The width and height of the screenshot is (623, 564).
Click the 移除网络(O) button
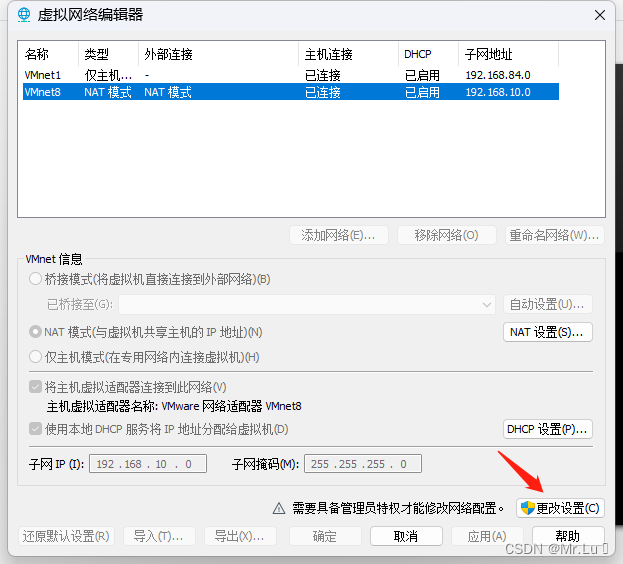447,235
